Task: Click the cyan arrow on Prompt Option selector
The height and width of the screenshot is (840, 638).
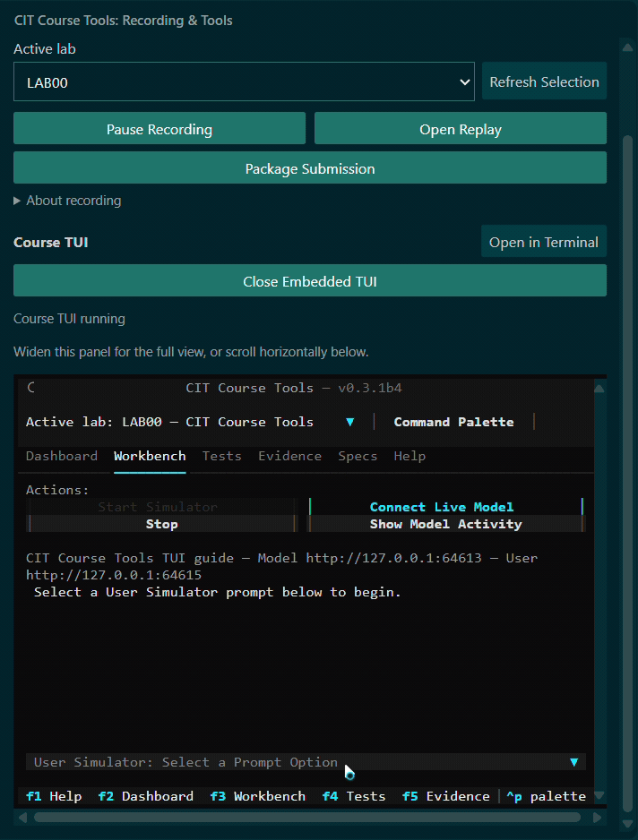Action: tap(574, 762)
